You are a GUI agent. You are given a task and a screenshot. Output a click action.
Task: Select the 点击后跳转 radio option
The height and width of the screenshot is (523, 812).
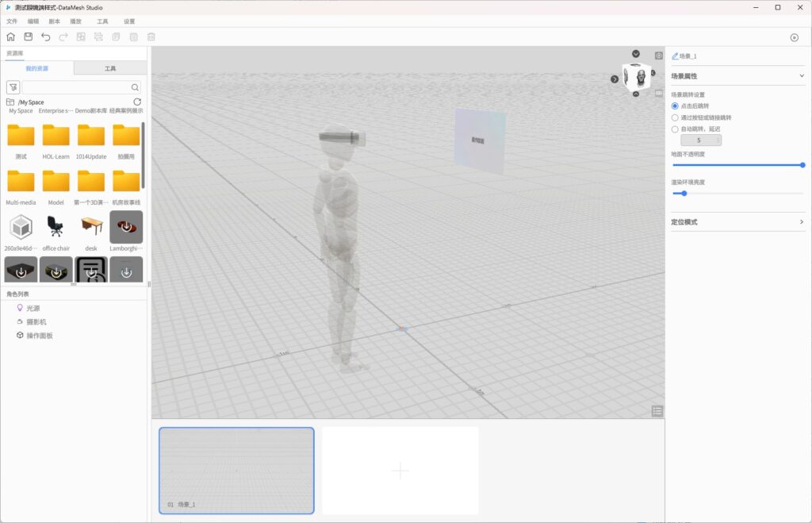click(675, 106)
